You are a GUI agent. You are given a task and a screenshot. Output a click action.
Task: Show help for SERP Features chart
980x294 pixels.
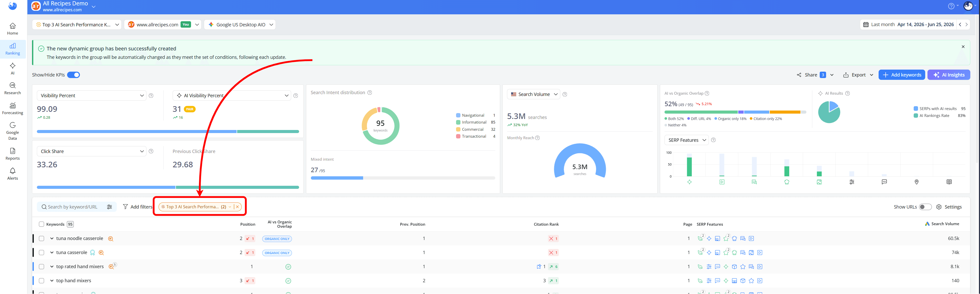tap(713, 140)
